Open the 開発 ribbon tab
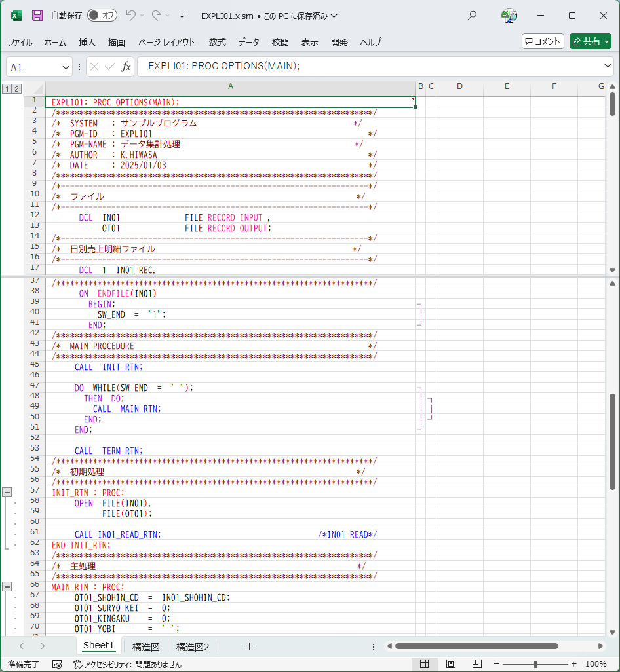This screenshot has width=620, height=672. coord(339,42)
